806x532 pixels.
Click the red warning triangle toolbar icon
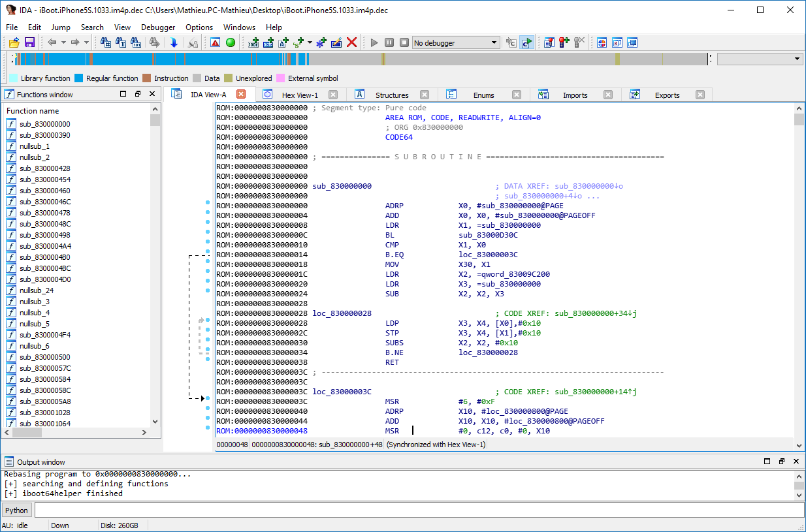215,42
